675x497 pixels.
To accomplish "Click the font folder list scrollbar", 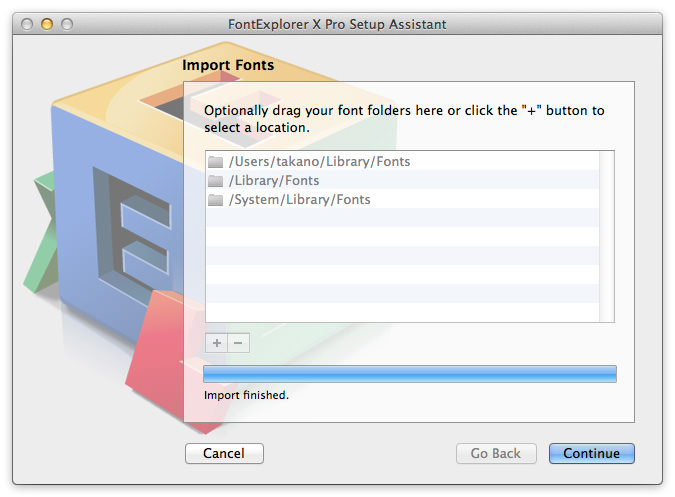I will pyautogui.click(x=607, y=236).
